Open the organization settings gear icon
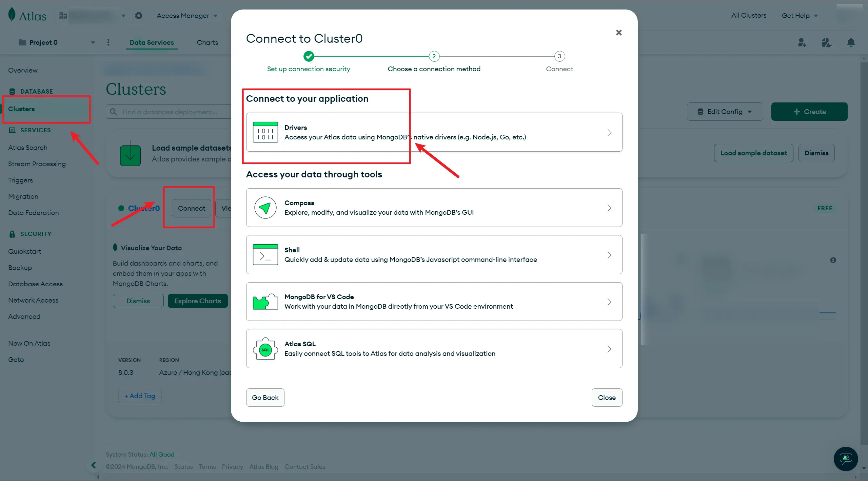Viewport: 868px width, 481px height. pos(138,16)
